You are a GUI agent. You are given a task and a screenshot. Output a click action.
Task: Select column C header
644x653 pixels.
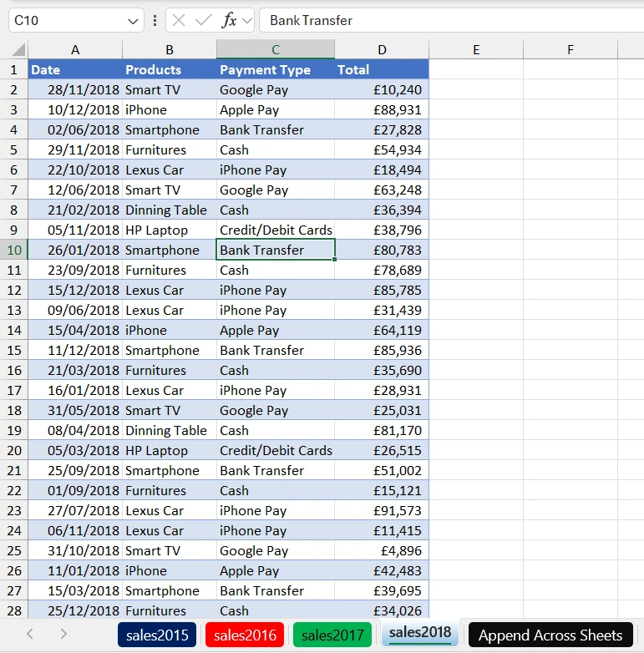(276, 49)
